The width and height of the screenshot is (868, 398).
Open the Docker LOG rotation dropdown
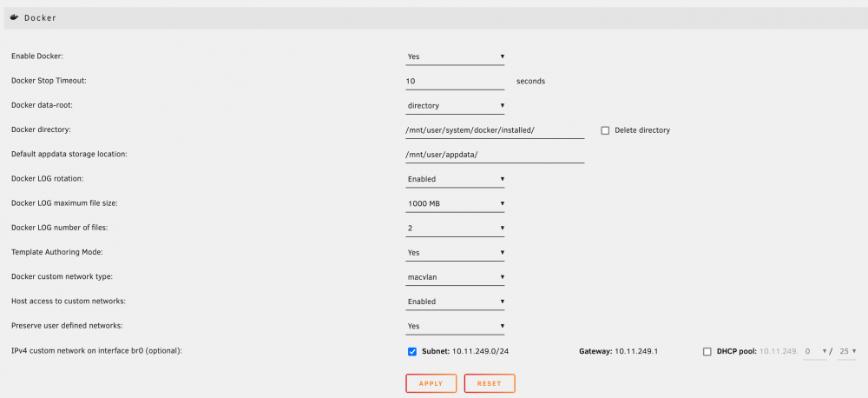tap(455, 179)
